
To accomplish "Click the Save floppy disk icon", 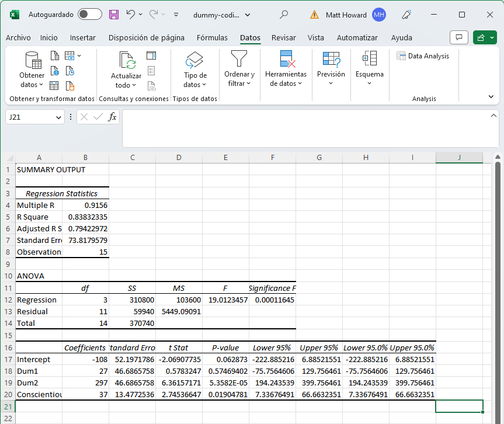I will pos(114,15).
